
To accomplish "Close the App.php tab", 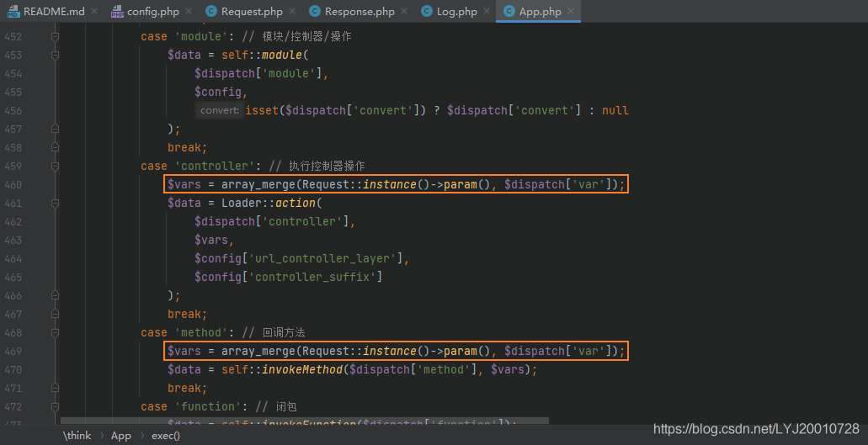I will 571,11.
